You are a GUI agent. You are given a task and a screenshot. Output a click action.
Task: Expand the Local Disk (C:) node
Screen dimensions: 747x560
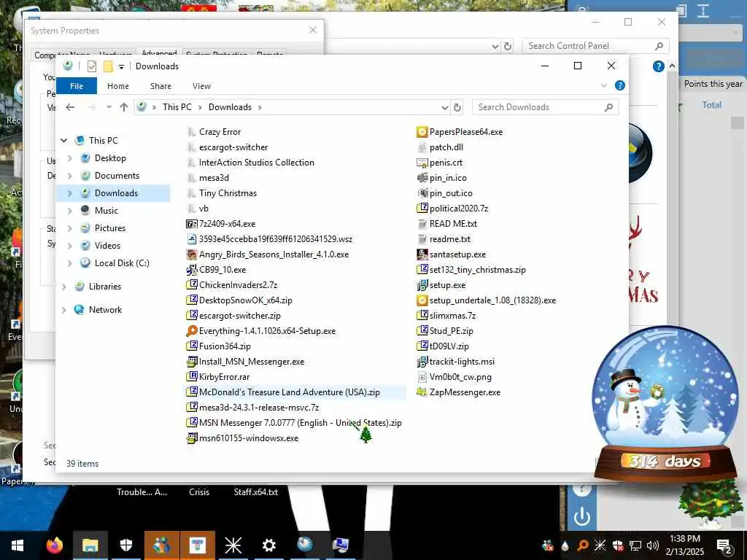(x=70, y=262)
